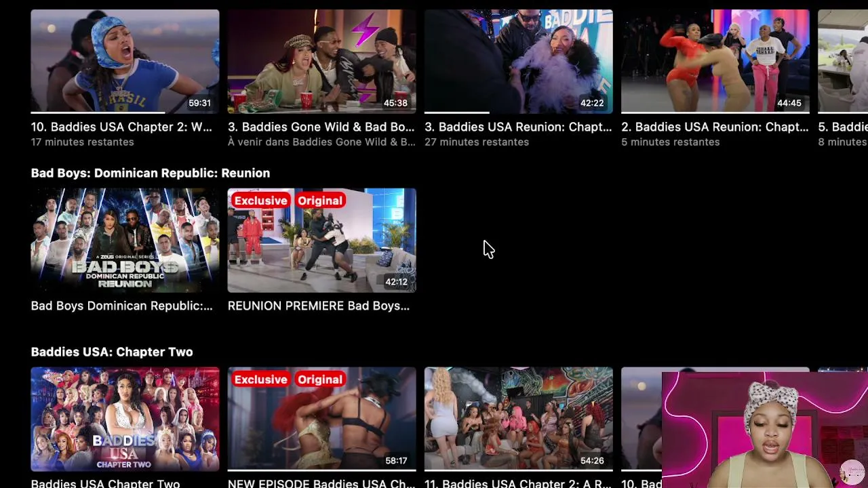The image size is (868, 488).
Task: Play the NEW EPISODE thumbnail lasting 58:17
Action: point(321,419)
